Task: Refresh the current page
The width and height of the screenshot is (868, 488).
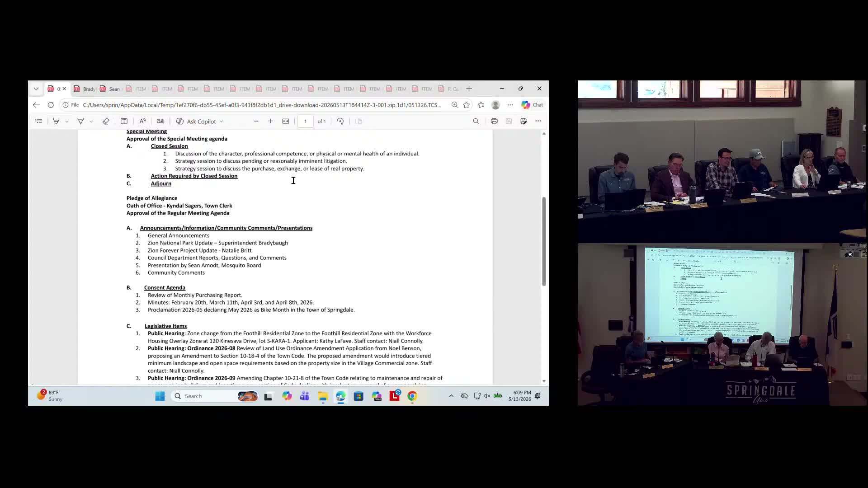Action: pos(51,105)
